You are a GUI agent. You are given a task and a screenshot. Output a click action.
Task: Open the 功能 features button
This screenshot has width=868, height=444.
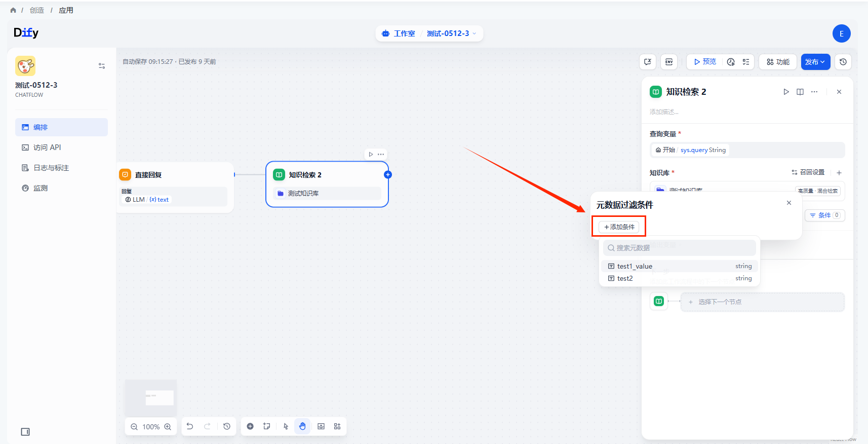[x=778, y=62]
